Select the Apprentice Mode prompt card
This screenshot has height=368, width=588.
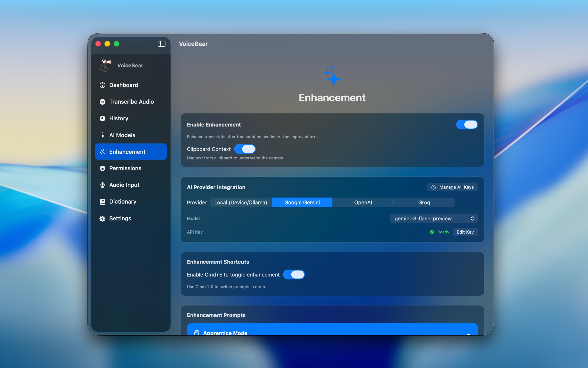pos(332,329)
